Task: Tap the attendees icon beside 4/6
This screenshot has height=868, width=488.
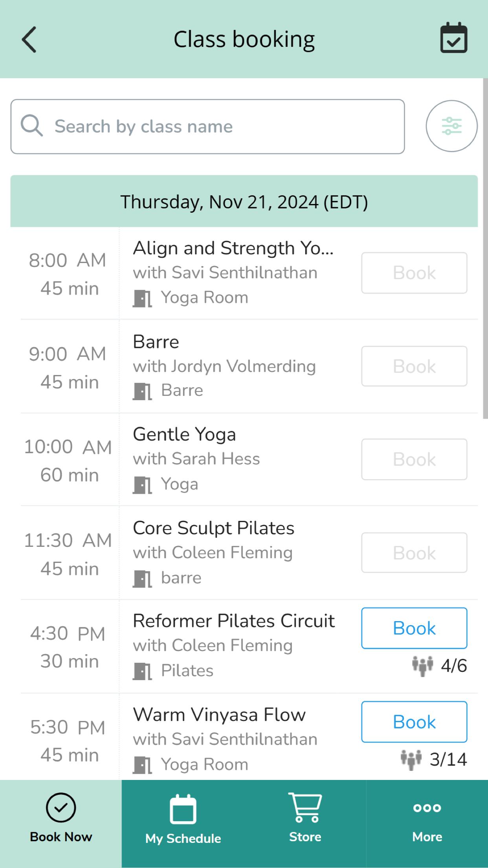Action: tap(422, 666)
